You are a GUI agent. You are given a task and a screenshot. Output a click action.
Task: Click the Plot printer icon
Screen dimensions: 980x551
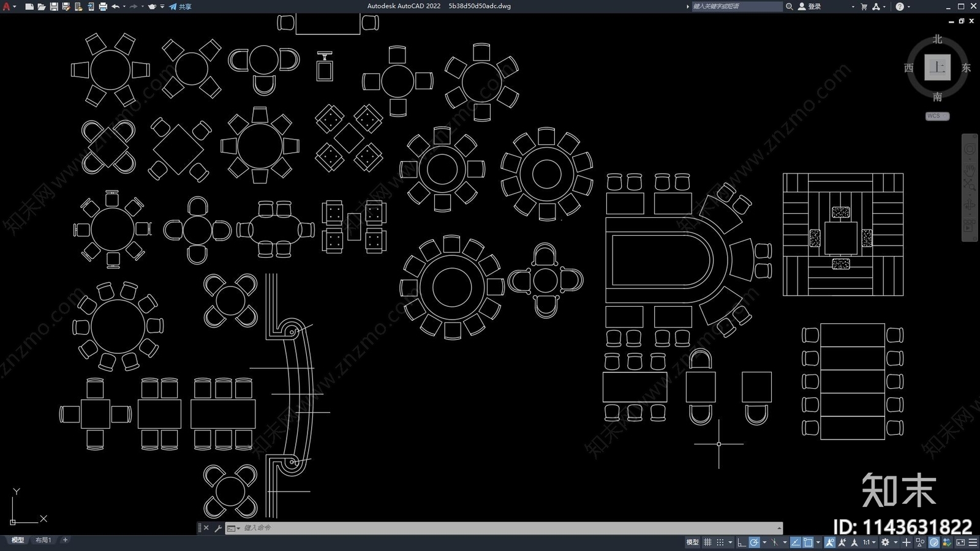pyautogui.click(x=103, y=7)
